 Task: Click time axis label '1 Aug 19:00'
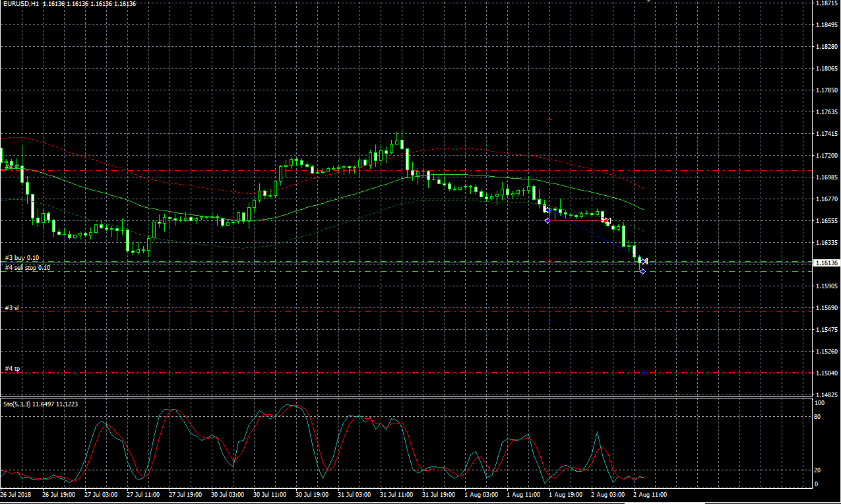tap(566, 494)
